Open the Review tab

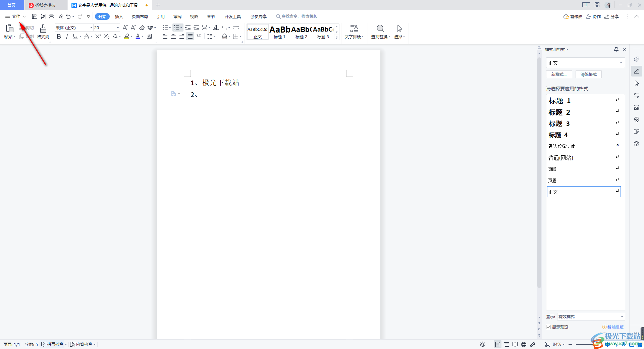[x=177, y=16]
